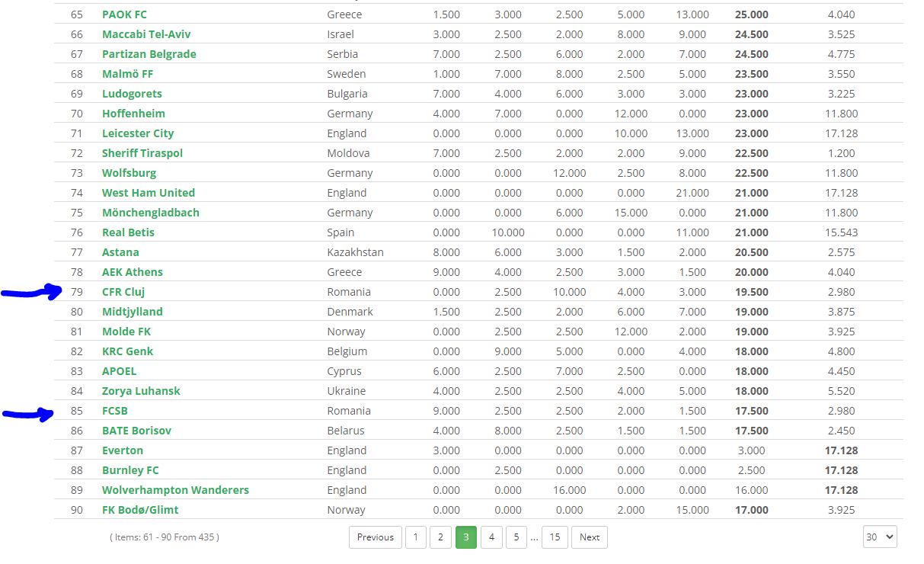
Task: Click the items 61 - 90 From 435 text
Action: [x=165, y=537]
